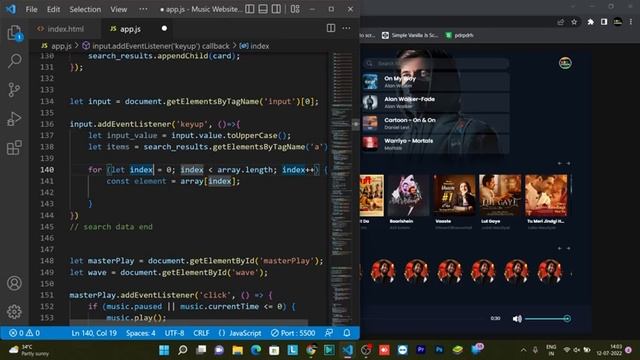Open the Explorer view in VS Code

click(x=14, y=33)
